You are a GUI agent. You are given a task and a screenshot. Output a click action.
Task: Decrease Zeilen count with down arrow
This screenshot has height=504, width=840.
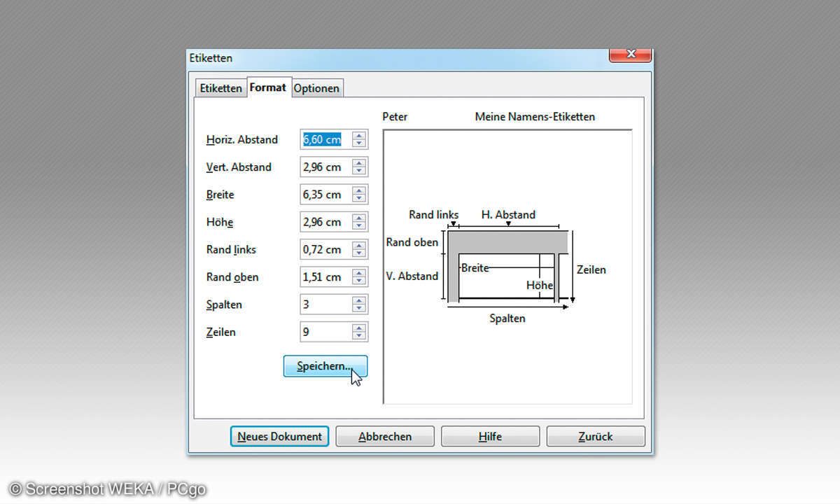pos(359,336)
